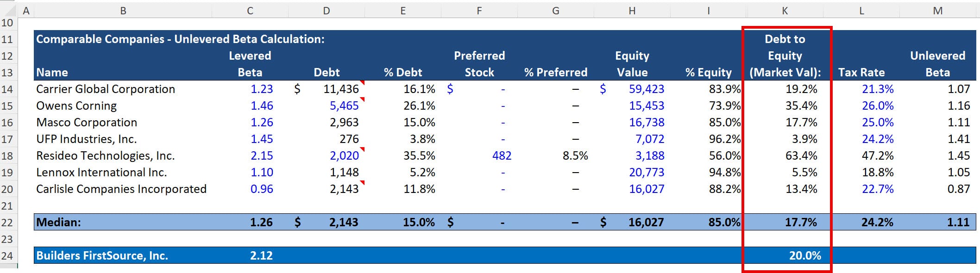
Task: Select row header 22
Action: 7,222
